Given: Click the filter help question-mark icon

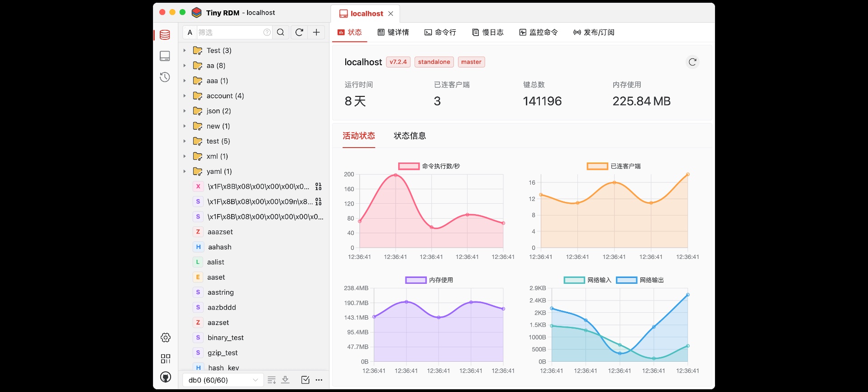Looking at the screenshot, I should click(267, 32).
